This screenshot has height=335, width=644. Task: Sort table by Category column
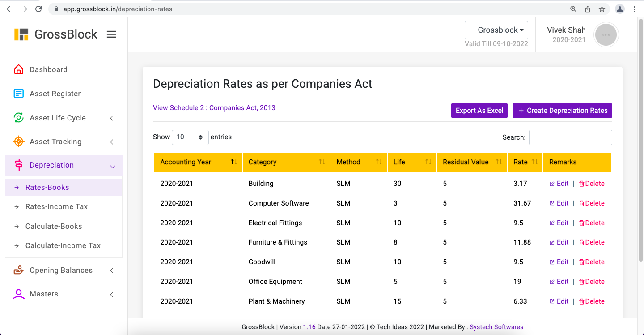coord(286,162)
